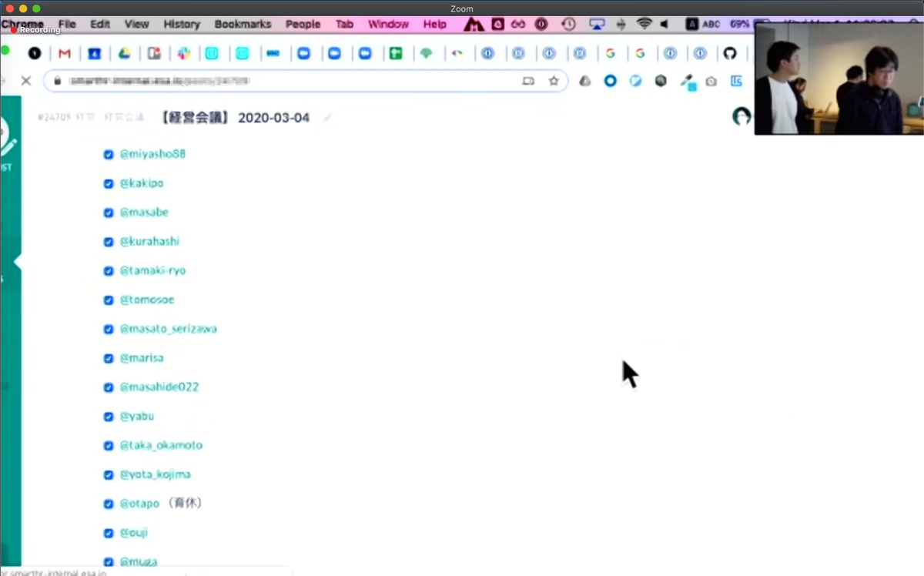
Task: Click the gray cloud extension icon
Action: [585, 81]
